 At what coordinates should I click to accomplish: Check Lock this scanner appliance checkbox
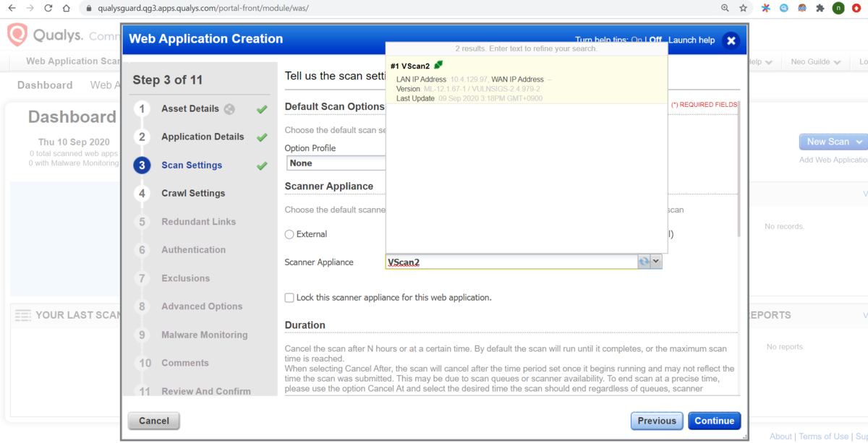click(289, 298)
